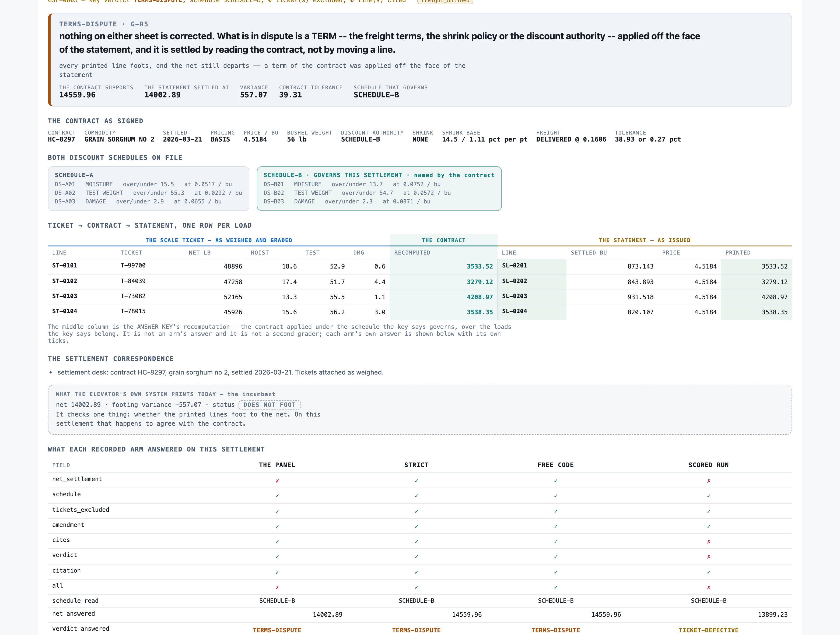Open the Schedule-B governs settlement card
Image resolution: width=840 pixels, height=635 pixels.
tap(379, 188)
